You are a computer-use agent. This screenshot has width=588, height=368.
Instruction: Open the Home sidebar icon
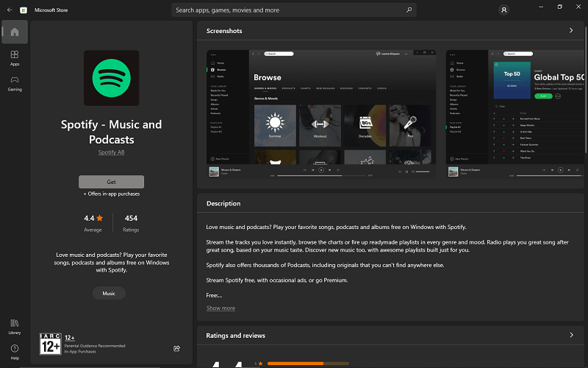pos(15,32)
